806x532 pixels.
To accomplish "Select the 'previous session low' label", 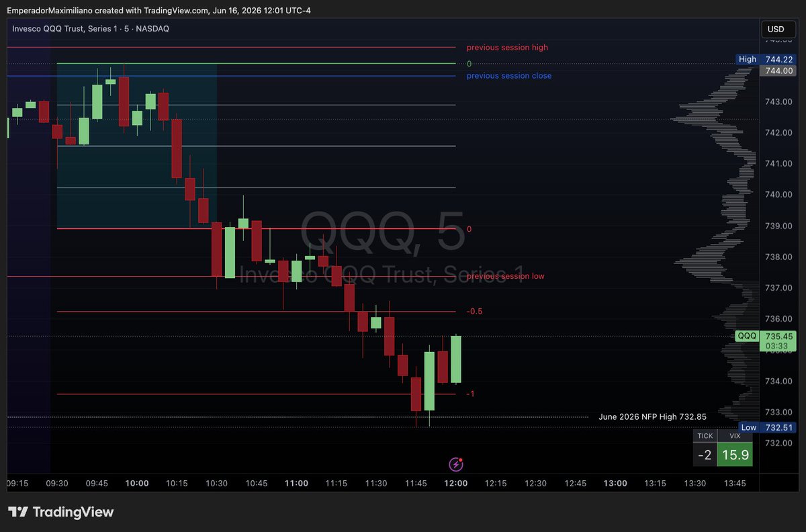I will (506, 276).
